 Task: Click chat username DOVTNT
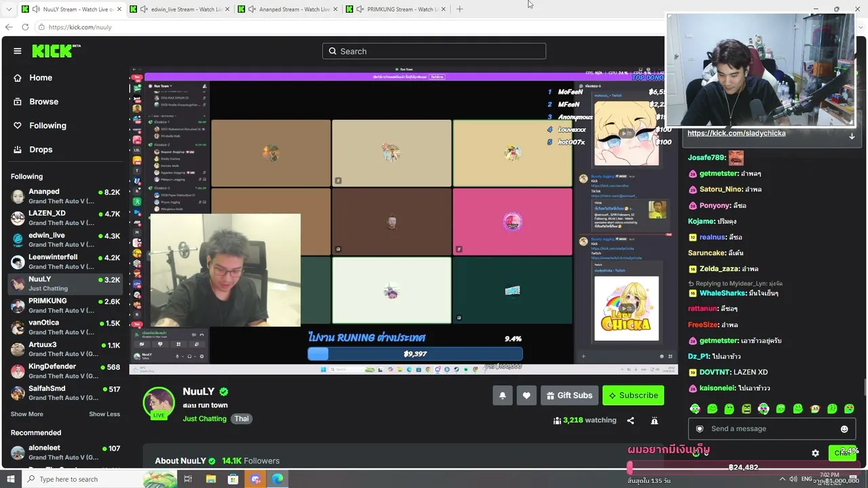[x=715, y=372]
